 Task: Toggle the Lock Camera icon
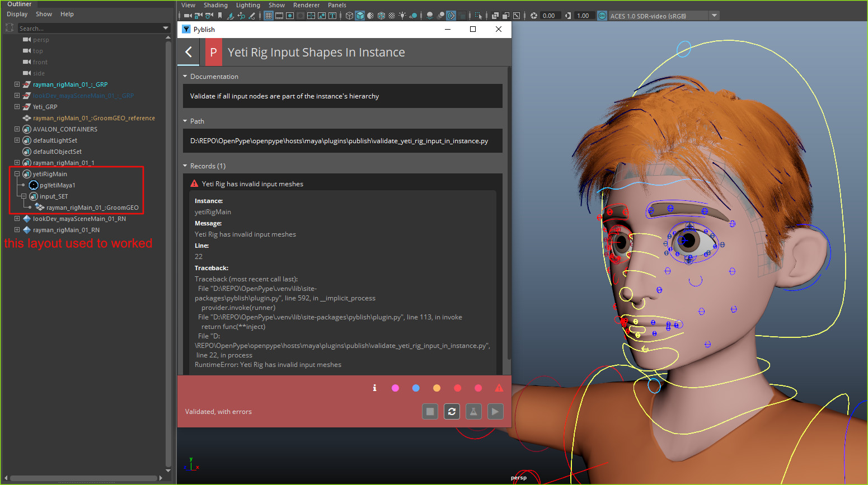[198, 16]
